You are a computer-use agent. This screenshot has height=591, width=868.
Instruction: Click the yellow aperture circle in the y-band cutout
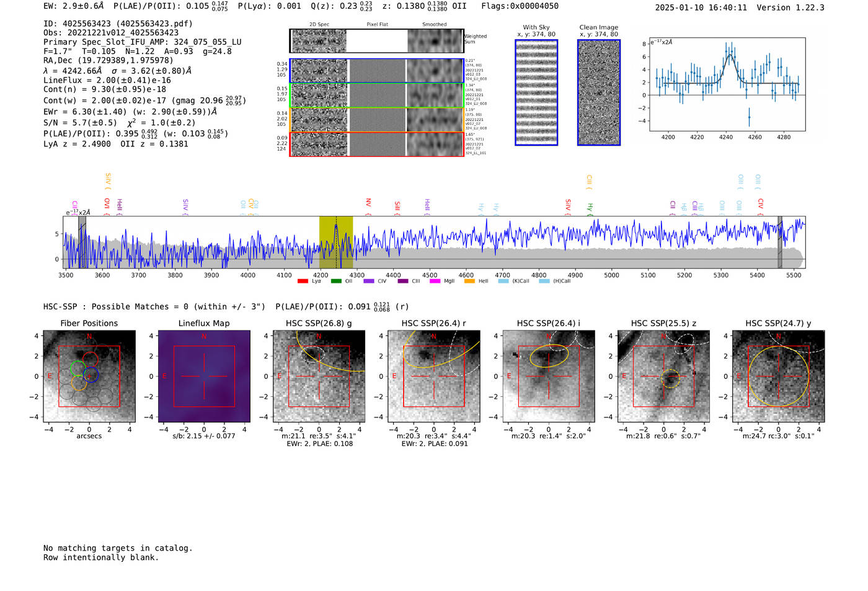(779, 376)
